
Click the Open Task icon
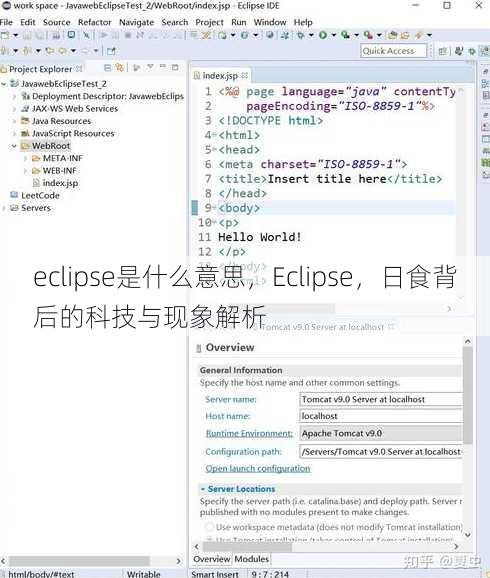coord(405,35)
